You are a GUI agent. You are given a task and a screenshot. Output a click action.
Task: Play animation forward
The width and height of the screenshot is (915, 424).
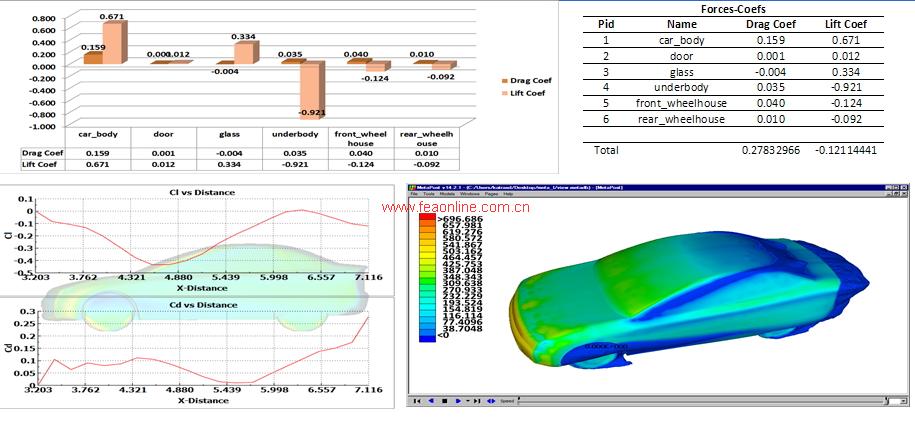click(458, 401)
